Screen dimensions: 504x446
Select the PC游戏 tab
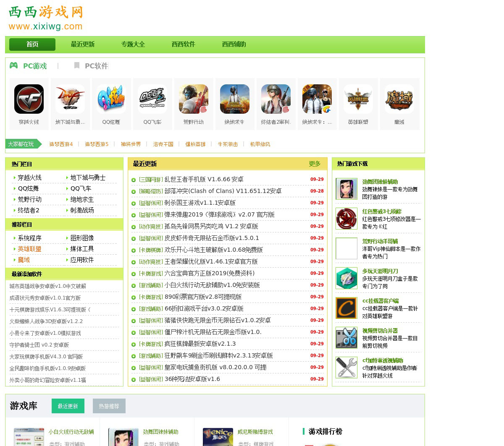pyautogui.click(x=35, y=66)
